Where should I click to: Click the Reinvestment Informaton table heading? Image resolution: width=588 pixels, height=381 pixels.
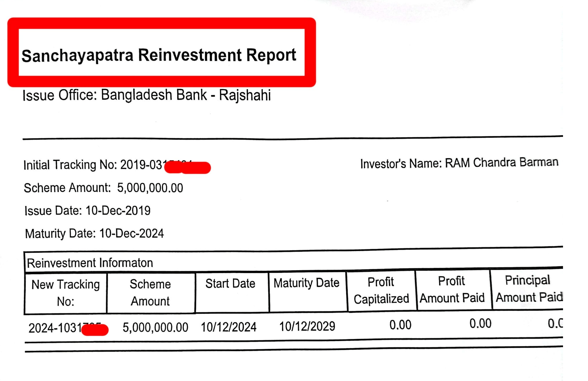point(90,263)
